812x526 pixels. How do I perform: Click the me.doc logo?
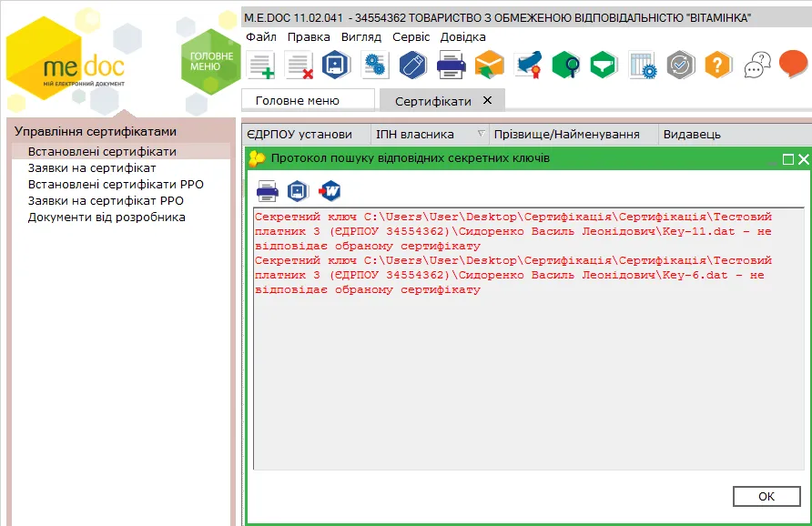(67, 58)
